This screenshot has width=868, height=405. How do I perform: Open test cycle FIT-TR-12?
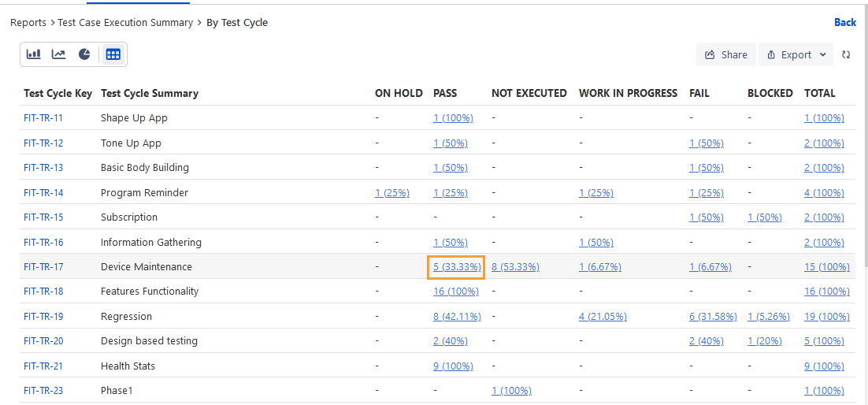tap(44, 143)
